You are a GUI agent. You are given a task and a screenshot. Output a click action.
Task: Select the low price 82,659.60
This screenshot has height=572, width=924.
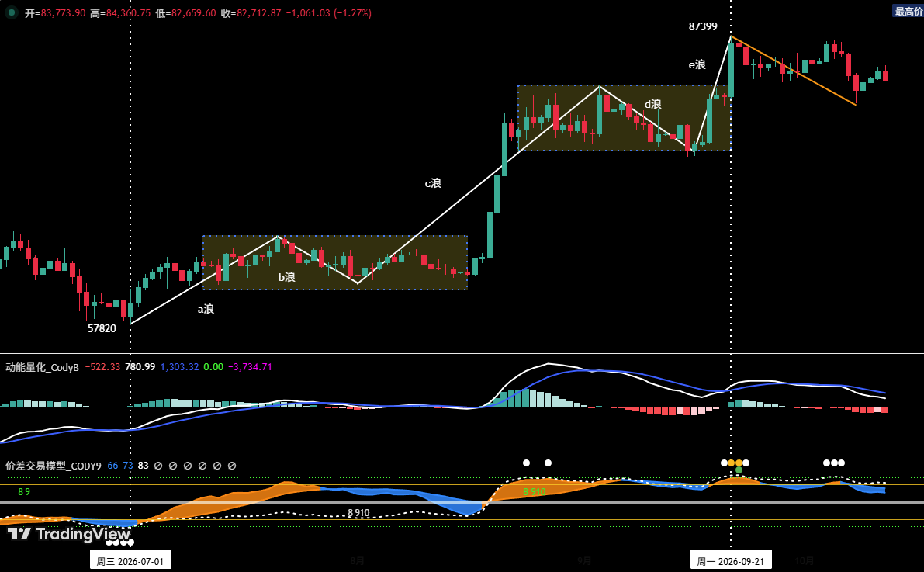click(194, 13)
